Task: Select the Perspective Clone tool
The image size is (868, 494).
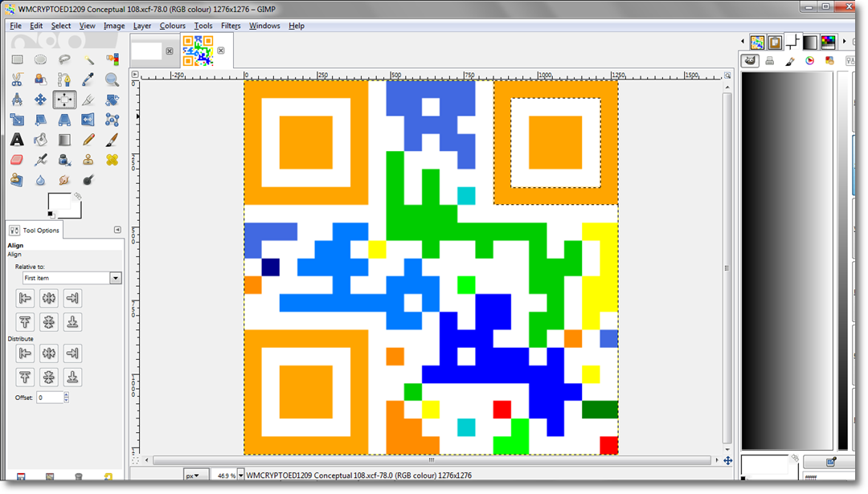Action: point(17,180)
